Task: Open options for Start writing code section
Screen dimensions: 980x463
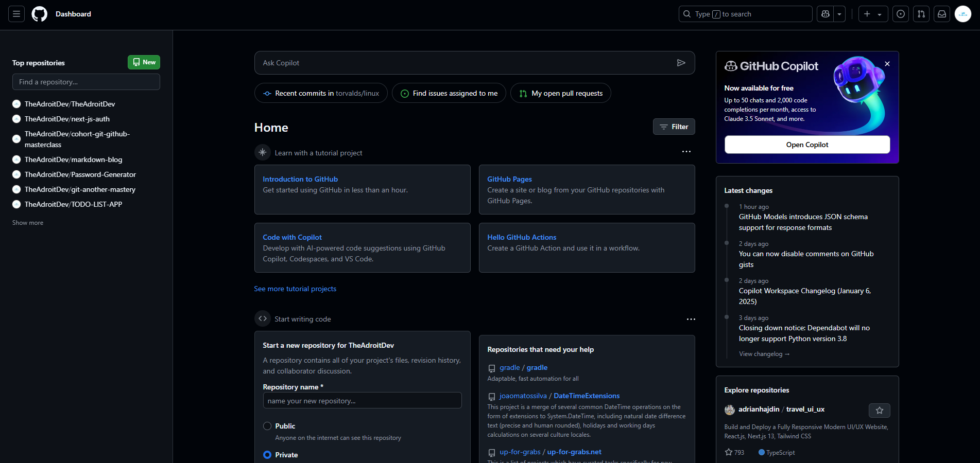Action: pos(691,319)
